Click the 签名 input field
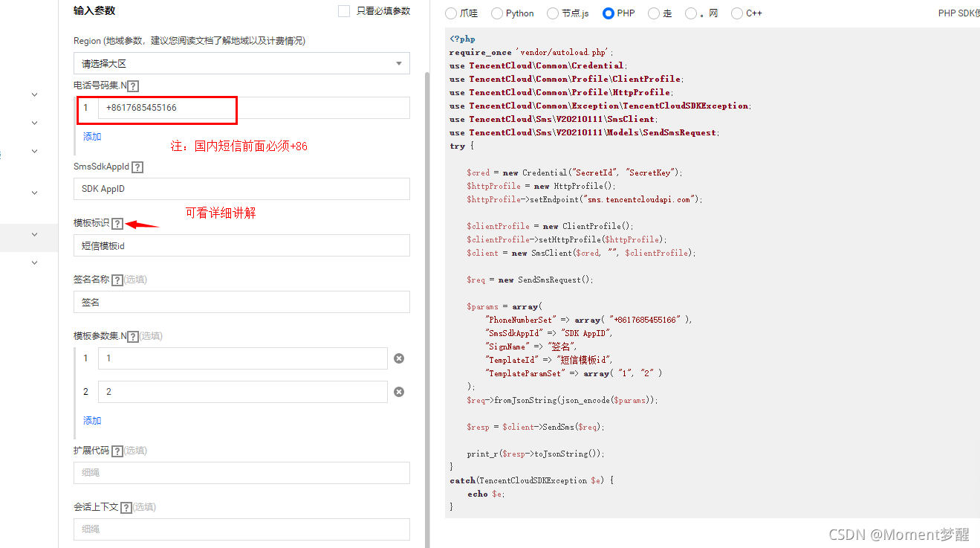Screen dimensions: 980x548 pos(241,302)
